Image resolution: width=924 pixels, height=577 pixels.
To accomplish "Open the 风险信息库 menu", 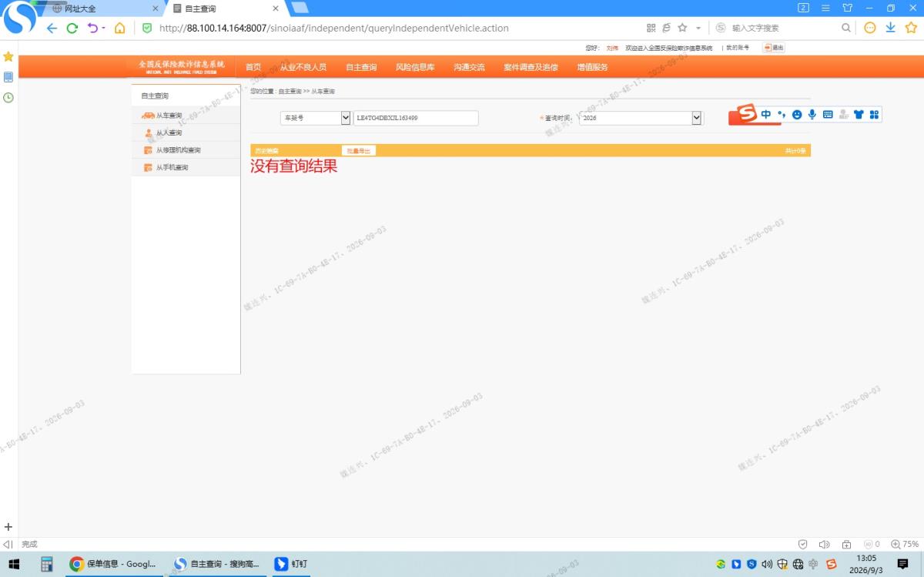I will coord(415,67).
